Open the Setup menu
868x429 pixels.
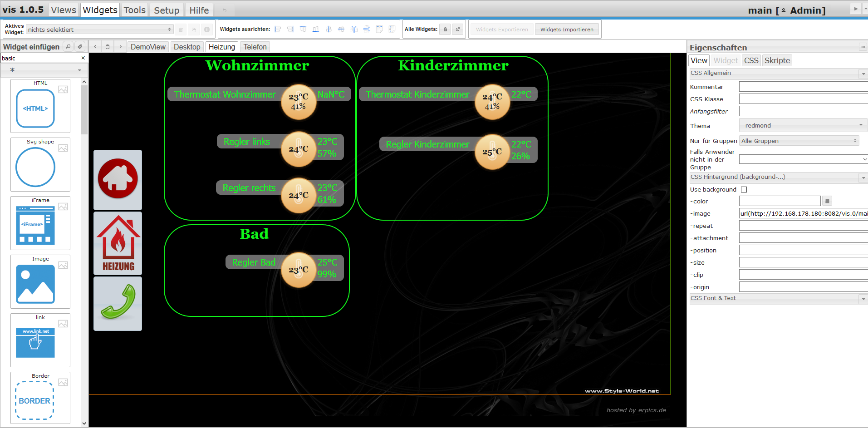click(x=167, y=10)
